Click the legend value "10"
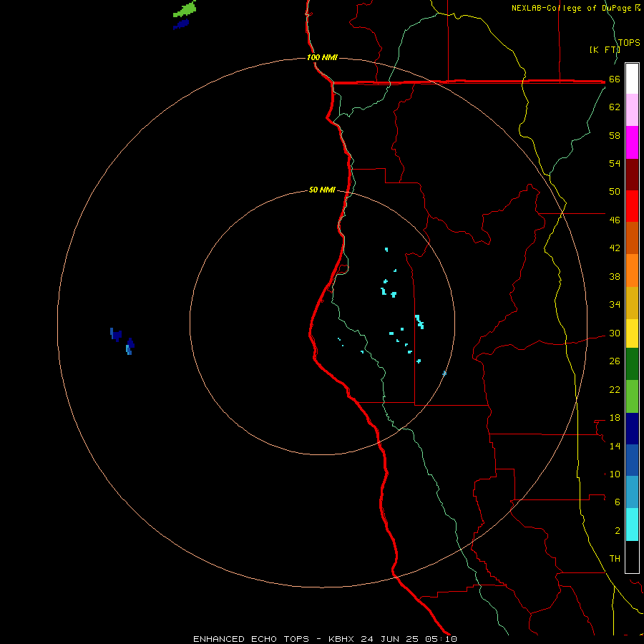The height and width of the screenshot is (644, 644). click(x=615, y=474)
